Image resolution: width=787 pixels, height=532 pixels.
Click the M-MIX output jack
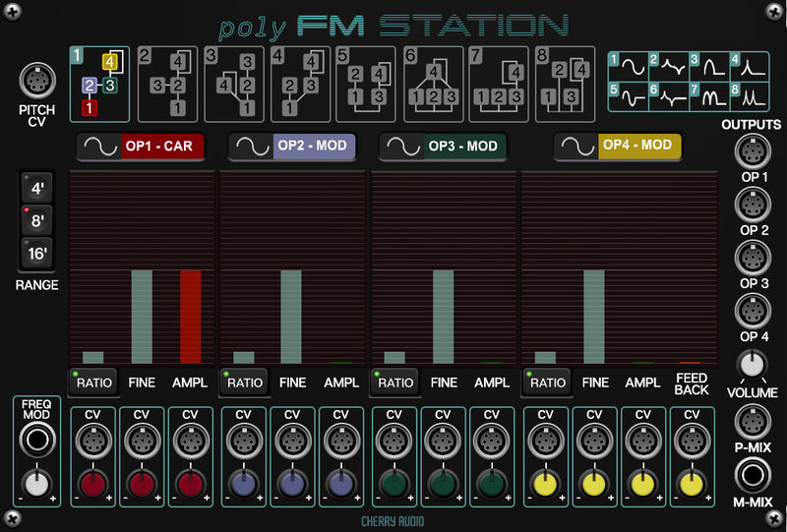click(753, 477)
